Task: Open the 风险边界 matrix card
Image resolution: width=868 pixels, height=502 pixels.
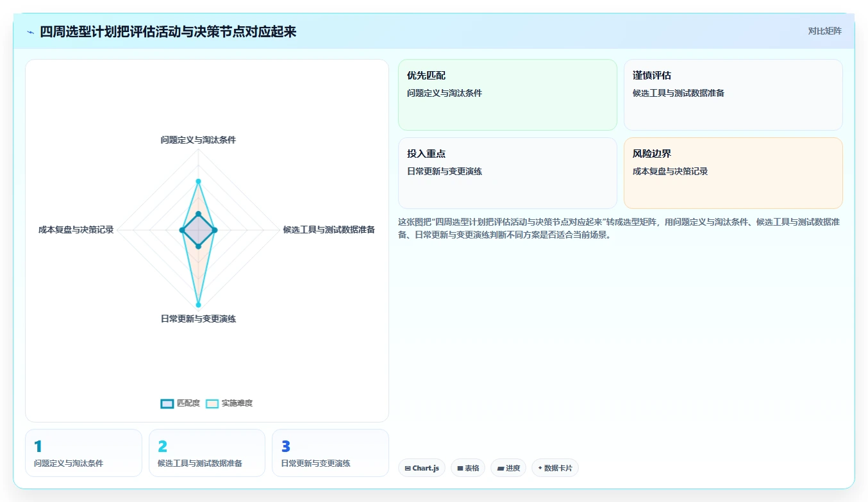Action: point(733,173)
